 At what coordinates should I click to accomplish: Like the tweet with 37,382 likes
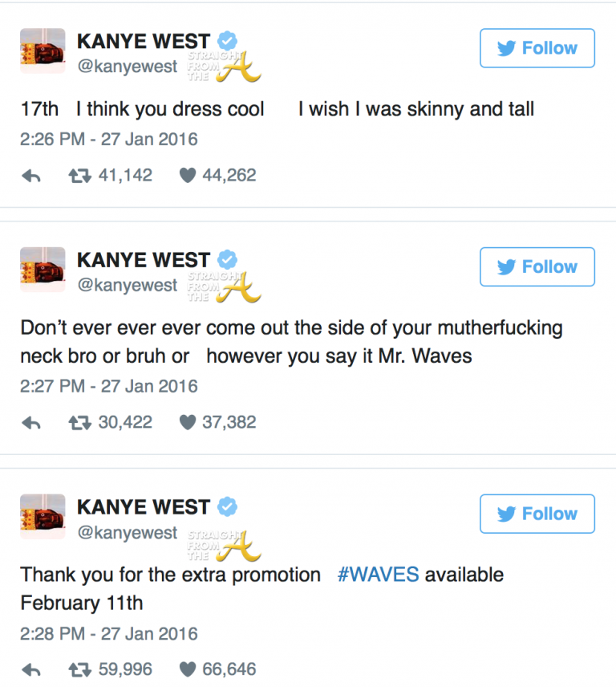tap(188, 422)
